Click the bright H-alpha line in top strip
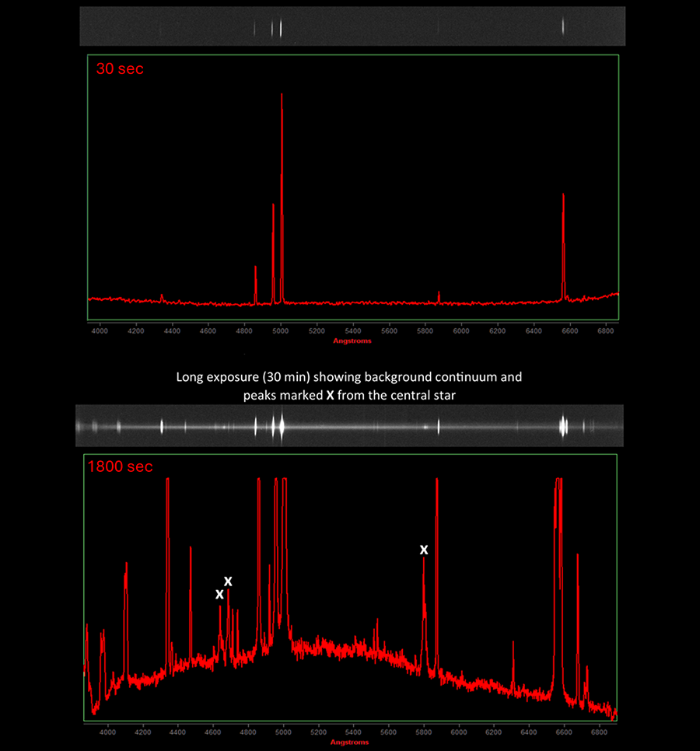Screen dimensions: 700x751 [563, 26]
